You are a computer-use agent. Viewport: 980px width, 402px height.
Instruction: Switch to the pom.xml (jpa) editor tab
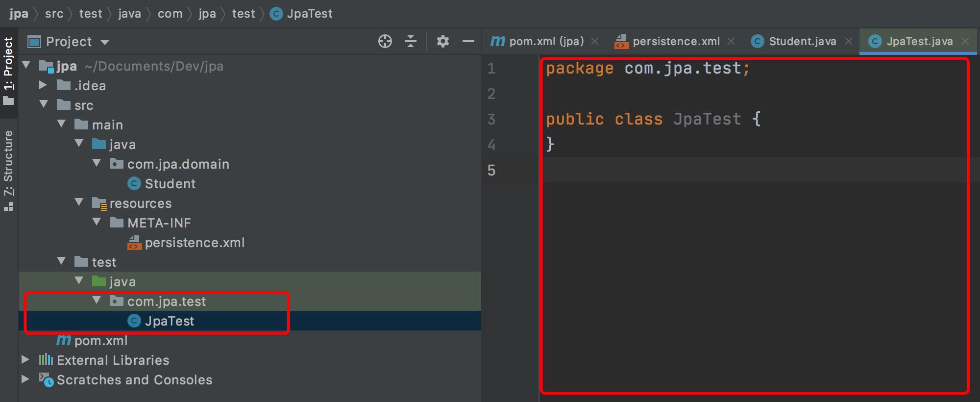546,41
